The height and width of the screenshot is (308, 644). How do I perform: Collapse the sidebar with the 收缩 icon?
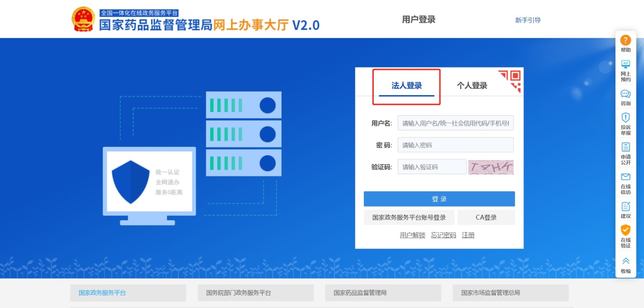click(625, 265)
